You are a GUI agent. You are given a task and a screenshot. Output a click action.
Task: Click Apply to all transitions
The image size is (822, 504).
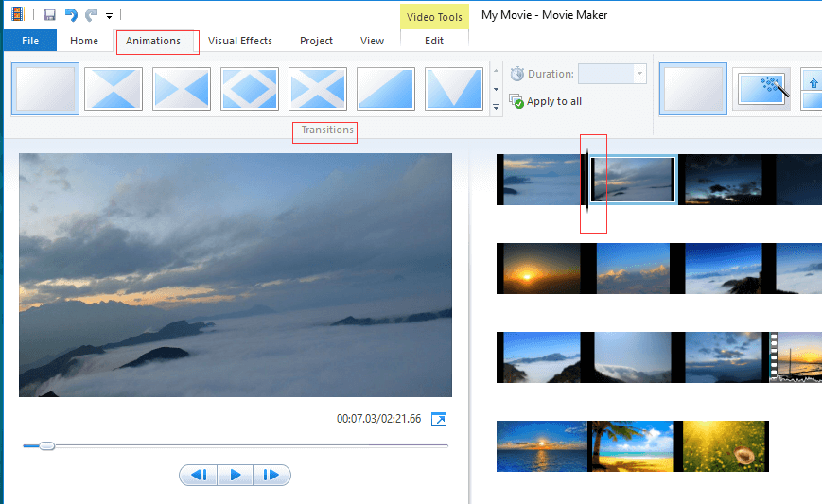click(546, 101)
